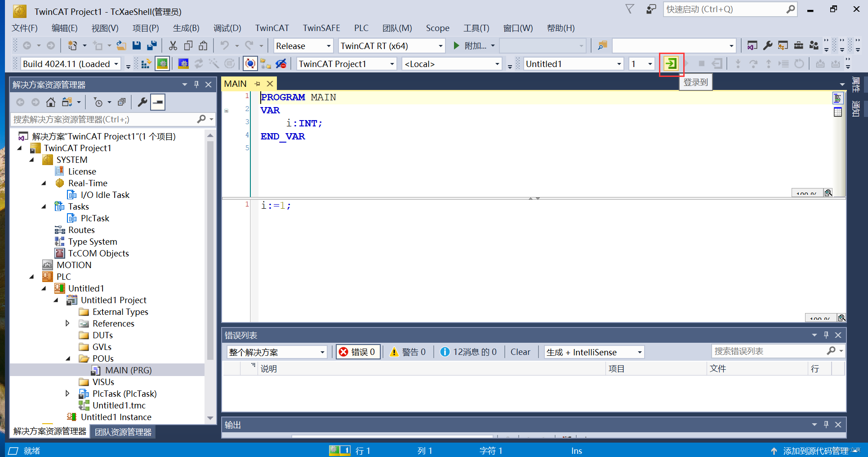
Task: Open the Solution Explorer toolbar icon
Action: click(x=752, y=45)
